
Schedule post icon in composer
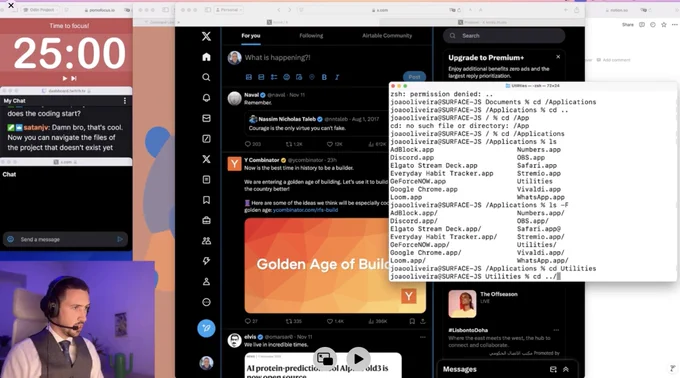pyautogui.click(x=299, y=77)
